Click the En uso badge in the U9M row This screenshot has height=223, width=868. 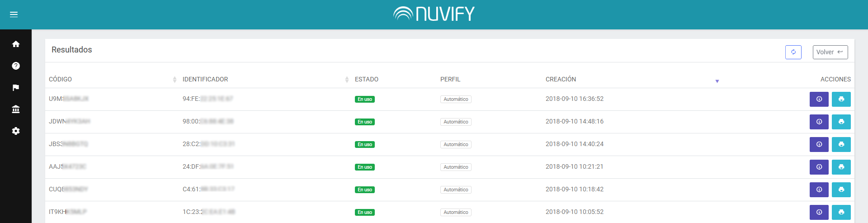point(365,99)
